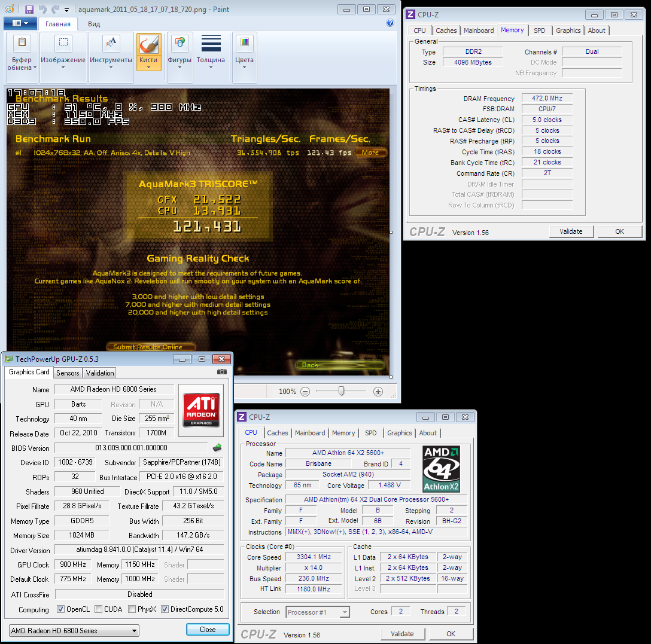Click the zoom out minus button in Paint
The width and height of the screenshot is (651, 644).
[305, 392]
